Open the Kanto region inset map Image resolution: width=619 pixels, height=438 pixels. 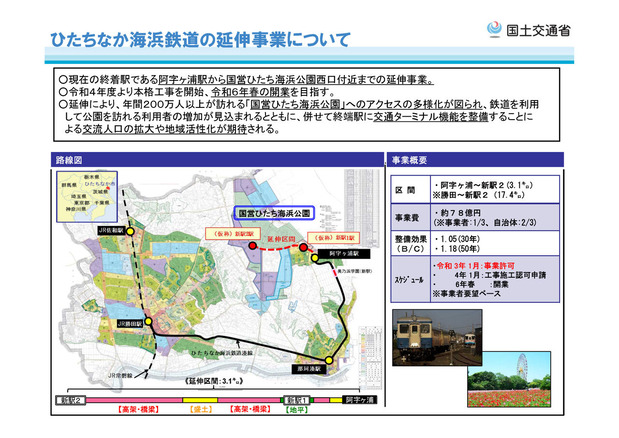87,196
